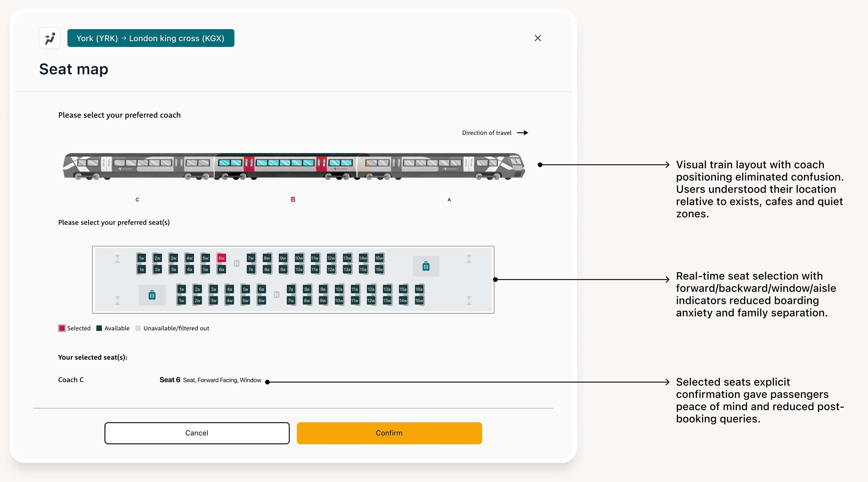Click the table icon left of seat 1w
868x482 pixels.
[x=118, y=258]
